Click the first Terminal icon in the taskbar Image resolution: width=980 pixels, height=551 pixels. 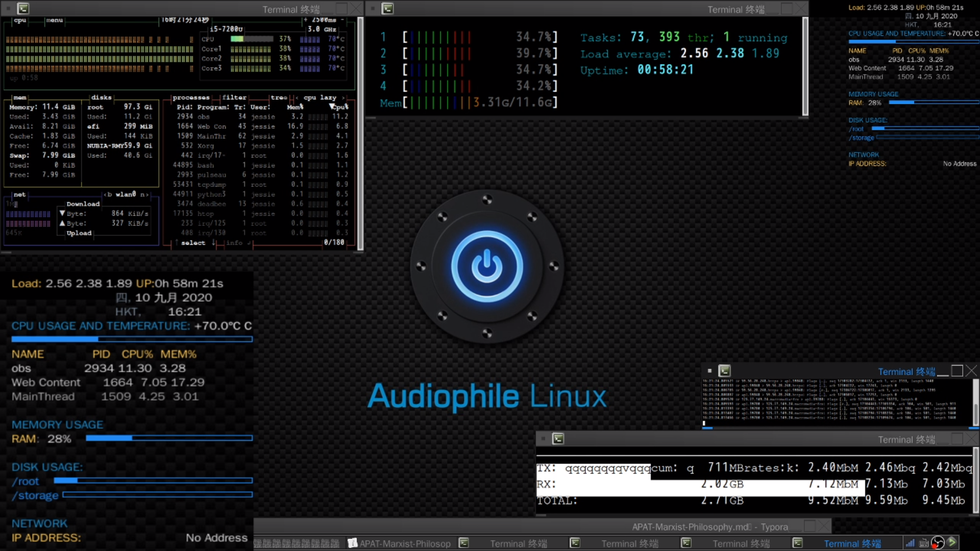pyautogui.click(x=463, y=543)
